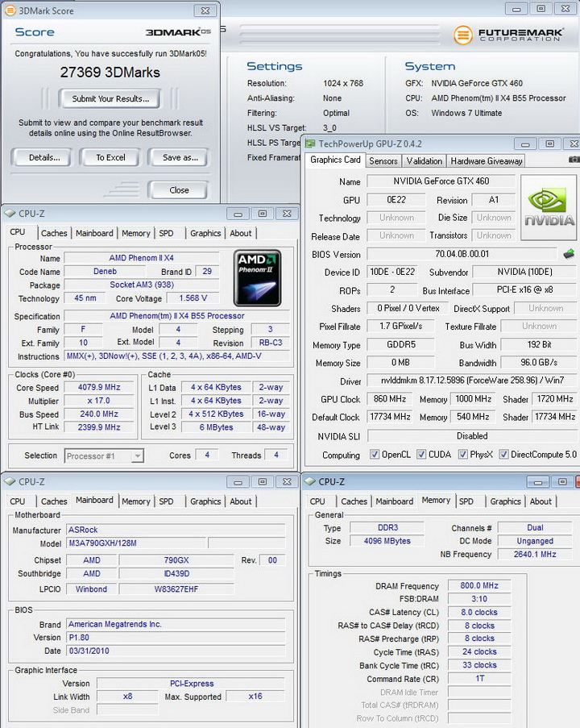Click the motherboard model M3A790GXH/128M field
The image size is (580, 728).
(x=136, y=543)
